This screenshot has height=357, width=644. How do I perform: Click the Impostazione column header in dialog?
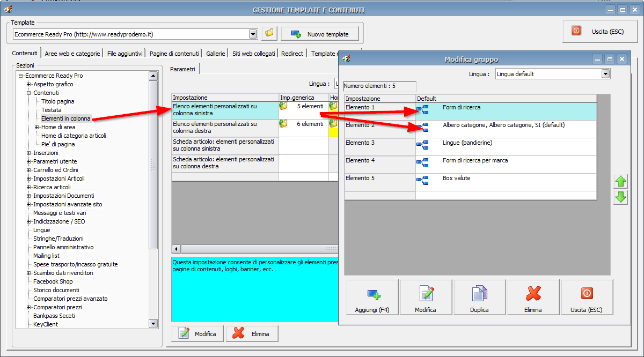pyautogui.click(x=380, y=99)
